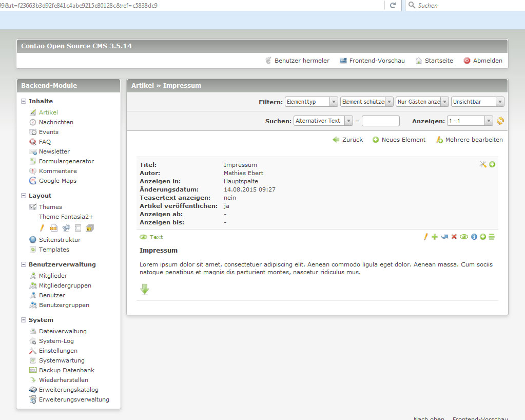The height and width of the screenshot is (420, 525).
Task: Open the Alternativer Text search field dropdown
Action: point(323,121)
